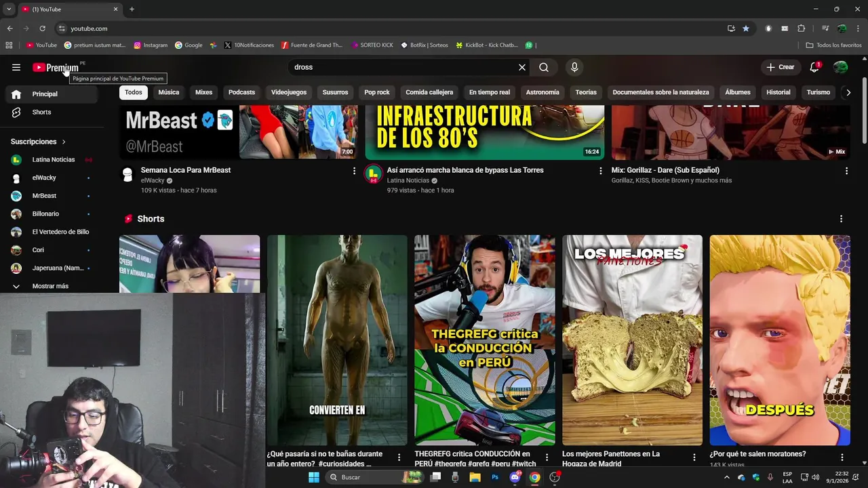Screen dimensions: 868x488
Task: Open Shorts section three-dot menu
Action: [841, 219]
